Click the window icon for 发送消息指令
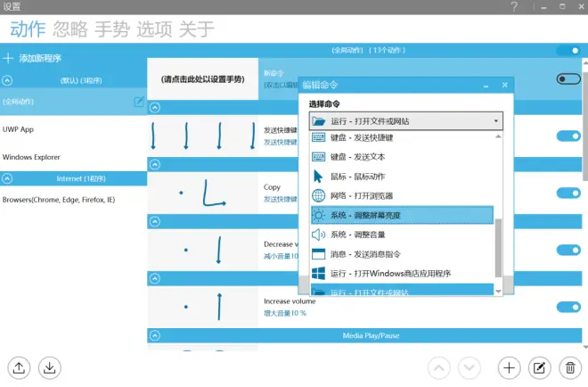This screenshot has height=387, width=588. click(x=318, y=254)
